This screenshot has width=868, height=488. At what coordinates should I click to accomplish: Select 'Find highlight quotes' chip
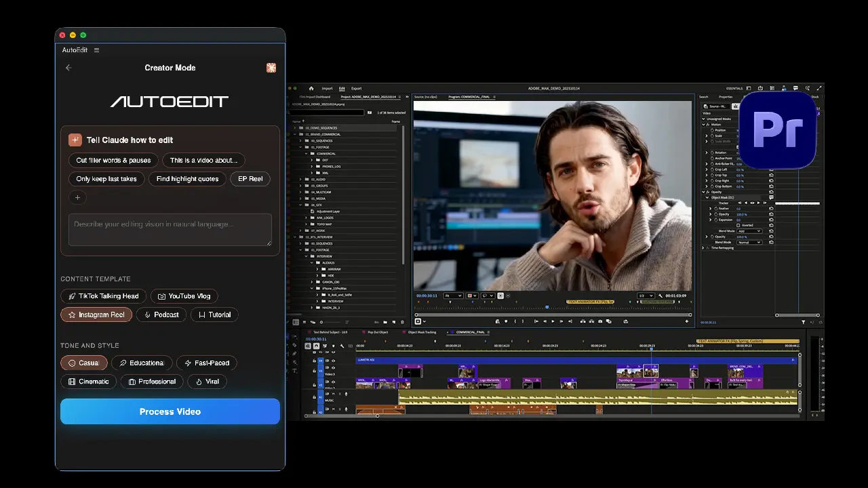187,179
